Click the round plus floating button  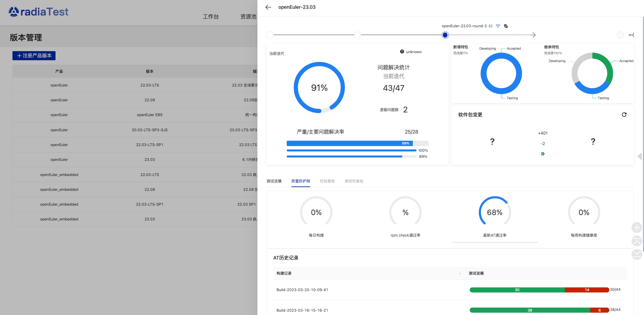[637, 228]
